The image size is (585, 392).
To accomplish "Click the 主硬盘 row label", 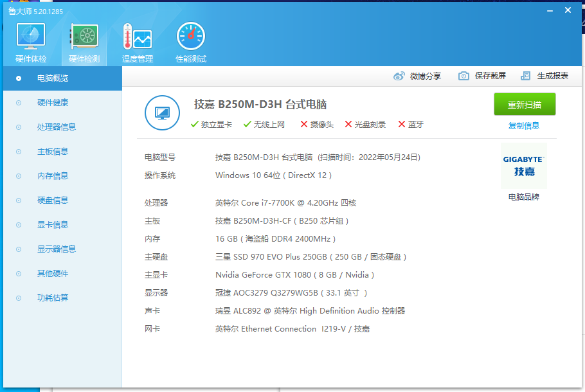I will pyautogui.click(x=156, y=257).
